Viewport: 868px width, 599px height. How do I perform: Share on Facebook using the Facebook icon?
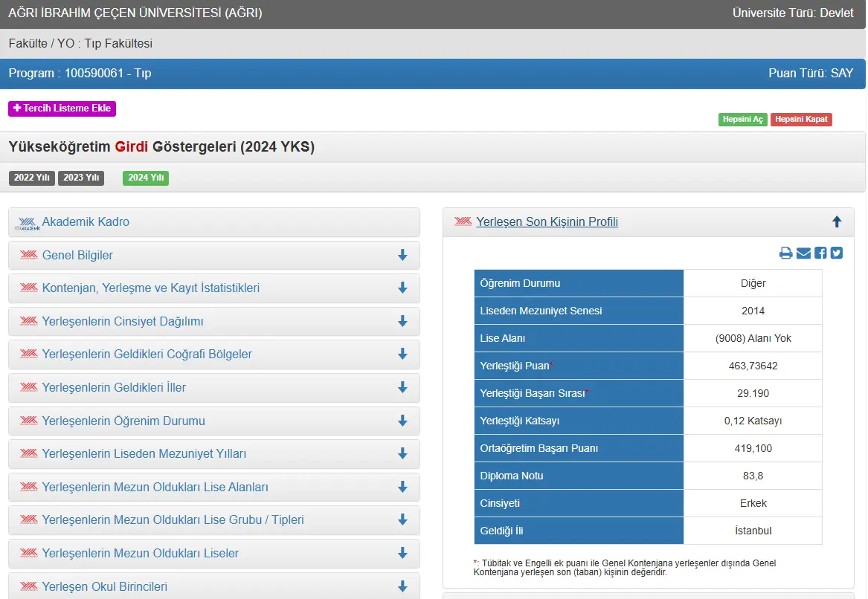point(820,253)
